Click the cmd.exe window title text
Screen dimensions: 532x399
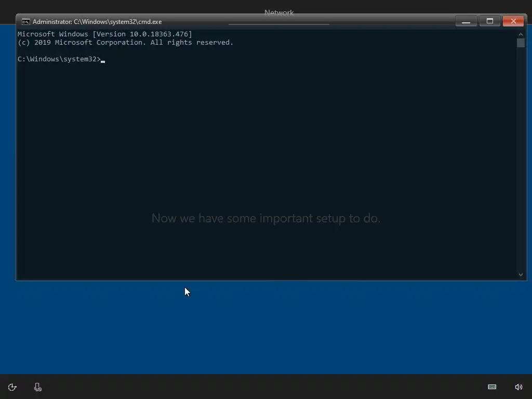click(97, 22)
